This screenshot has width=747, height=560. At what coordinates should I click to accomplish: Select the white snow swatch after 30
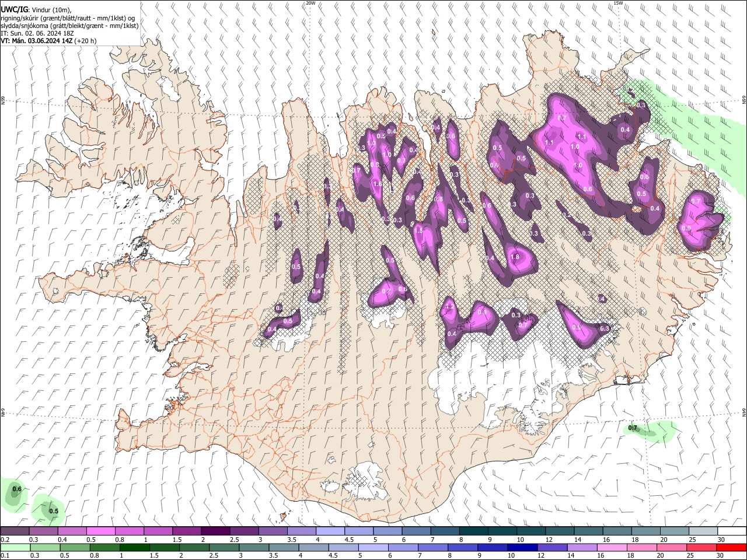(x=732, y=531)
